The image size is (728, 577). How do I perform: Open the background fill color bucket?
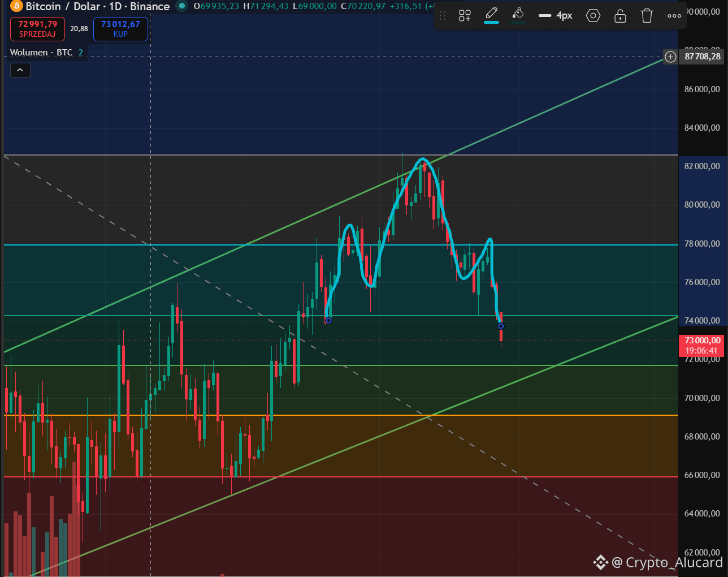[518, 15]
